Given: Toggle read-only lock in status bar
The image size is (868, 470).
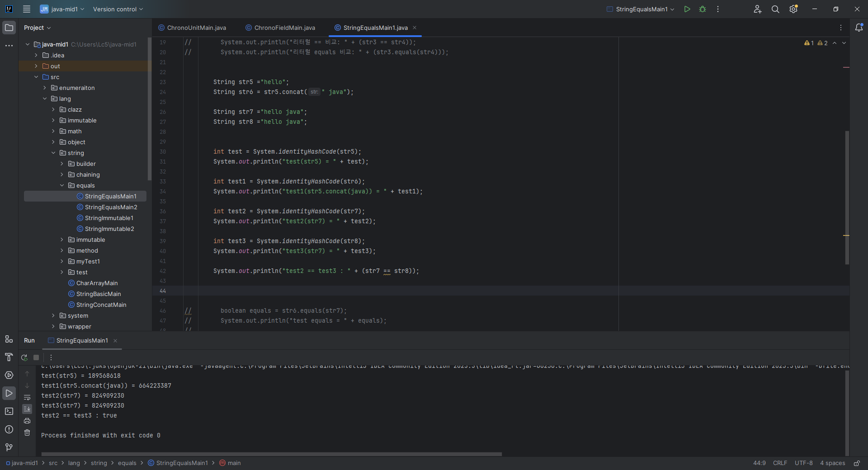Looking at the screenshot, I should pyautogui.click(x=857, y=463).
